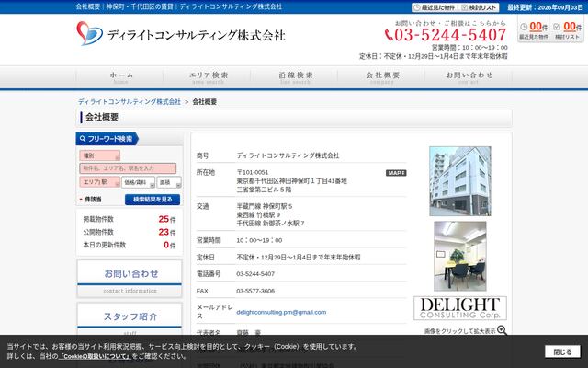Click the magnifier icon to enlarge images
Screen dimensions: 588x368
click(502, 330)
